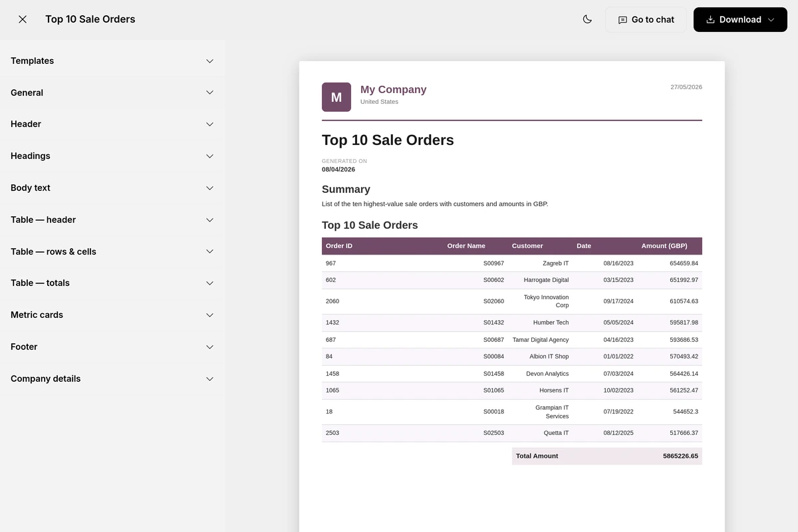Click the total value 5865226.65
The image size is (798, 532).
(680, 456)
